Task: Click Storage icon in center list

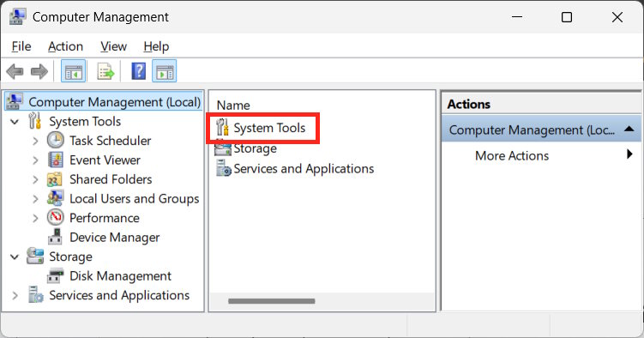Action: pyautogui.click(x=223, y=148)
